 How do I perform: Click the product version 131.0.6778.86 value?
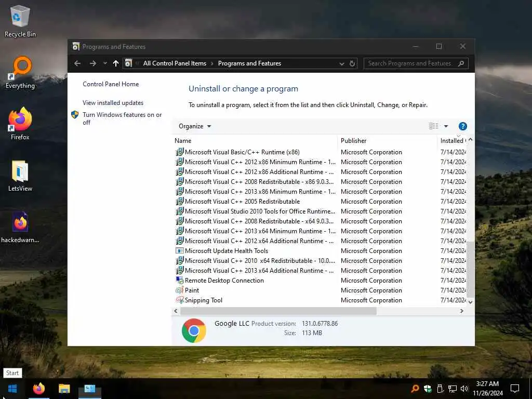click(320, 323)
